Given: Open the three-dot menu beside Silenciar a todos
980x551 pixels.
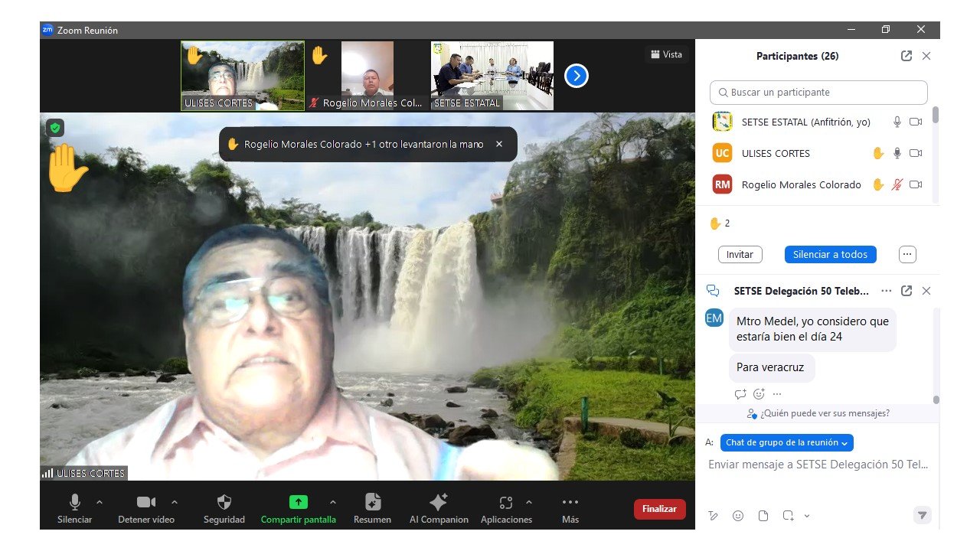Looking at the screenshot, I should [907, 254].
